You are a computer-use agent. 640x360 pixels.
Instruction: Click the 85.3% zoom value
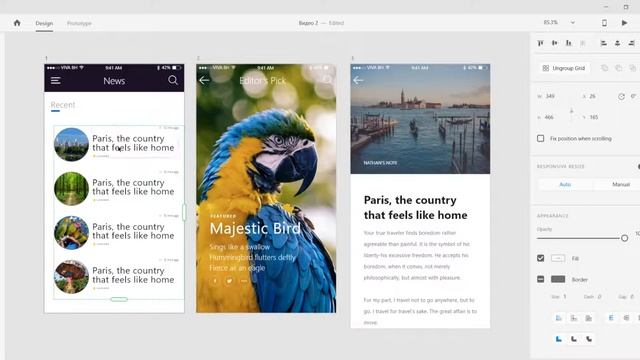(551, 22)
